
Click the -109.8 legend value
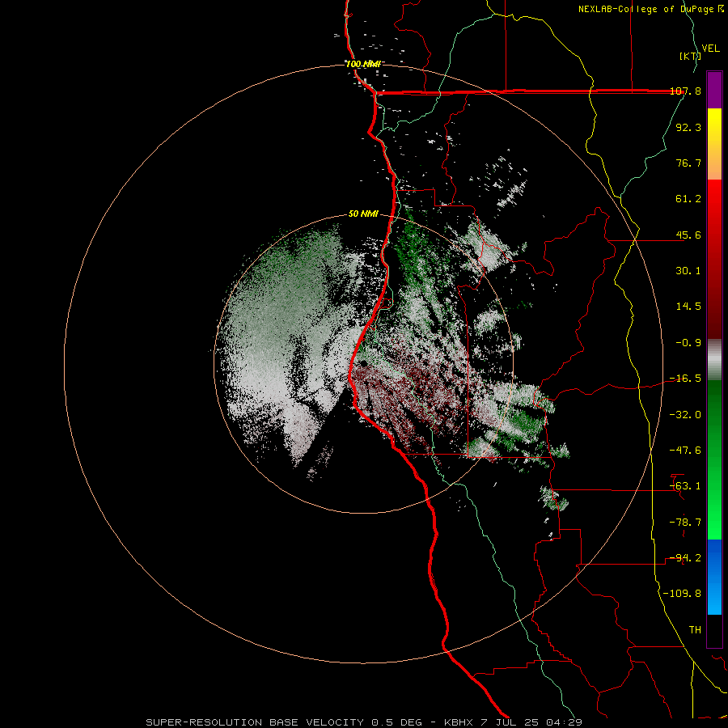tap(682, 594)
